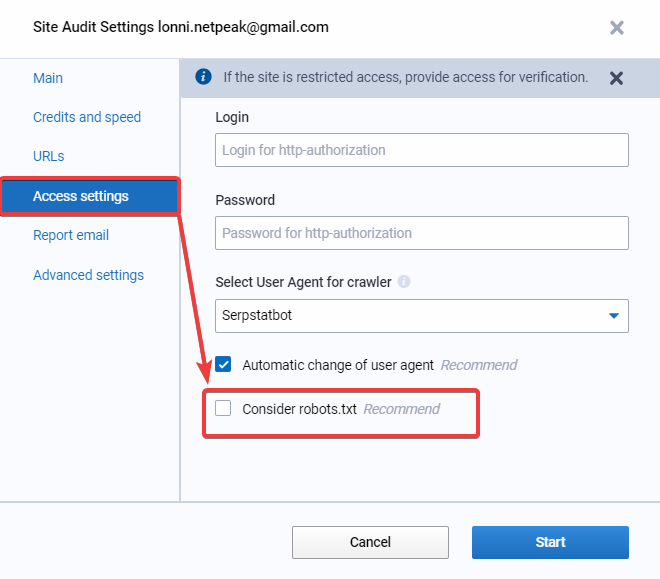Click info icon beside User Agent label

coord(404,282)
